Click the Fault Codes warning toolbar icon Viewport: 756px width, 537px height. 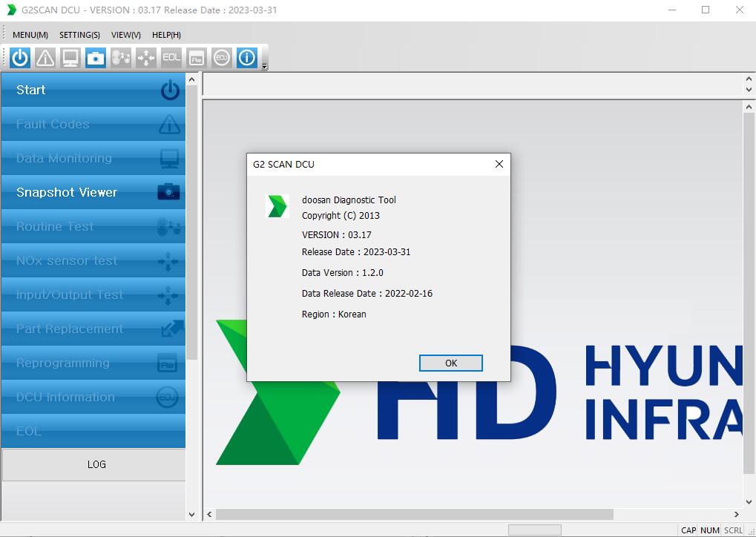pyautogui.click(x=45, y=58)
